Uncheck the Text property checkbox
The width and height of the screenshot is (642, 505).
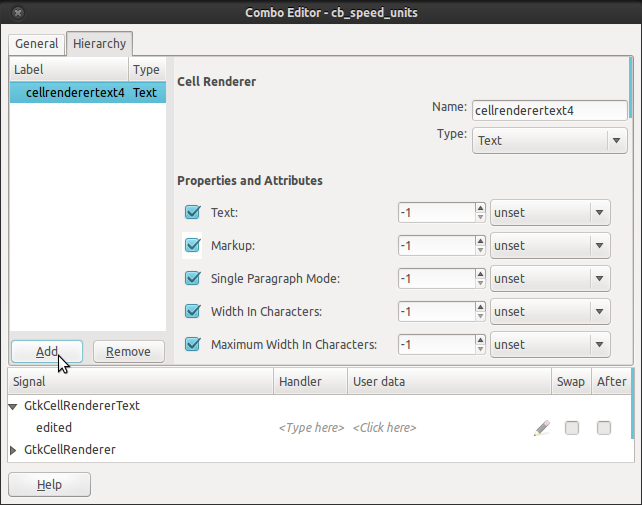[193, 212]
